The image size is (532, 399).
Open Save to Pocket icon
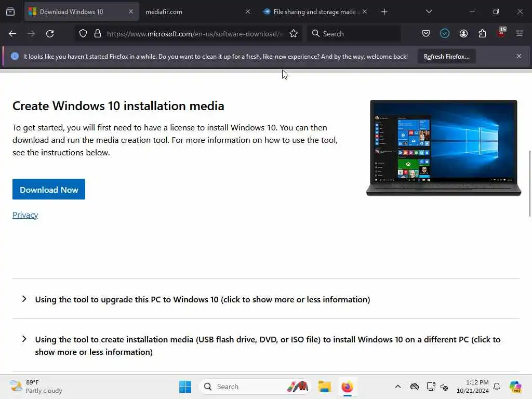(x=426, y=33)
